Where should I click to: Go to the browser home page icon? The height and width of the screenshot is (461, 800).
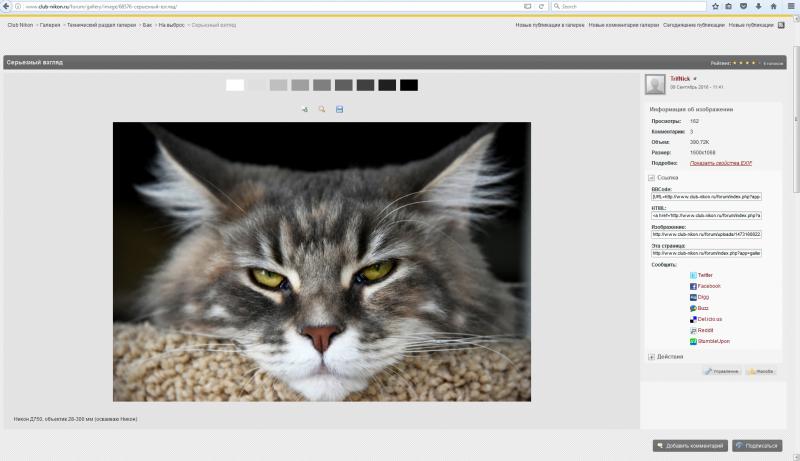773,7
